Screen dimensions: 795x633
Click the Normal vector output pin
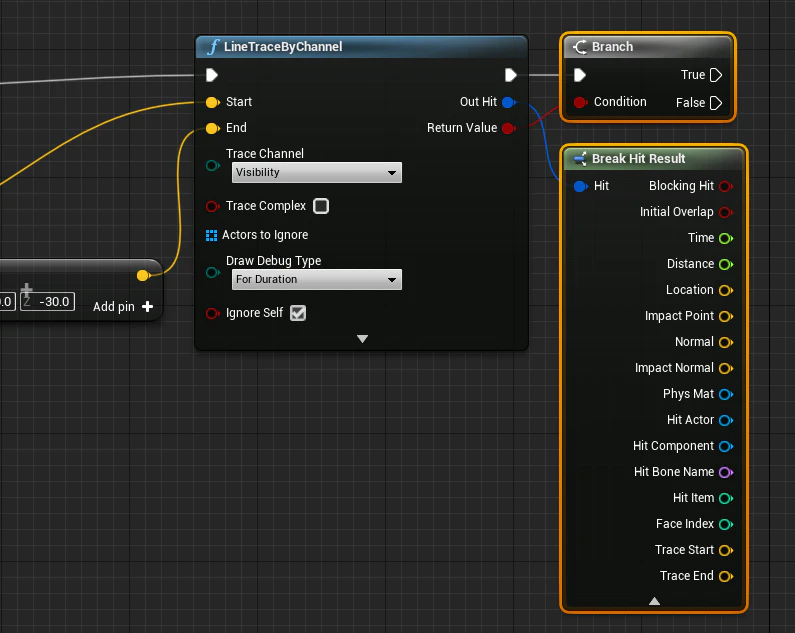click(x=726, y=342)
